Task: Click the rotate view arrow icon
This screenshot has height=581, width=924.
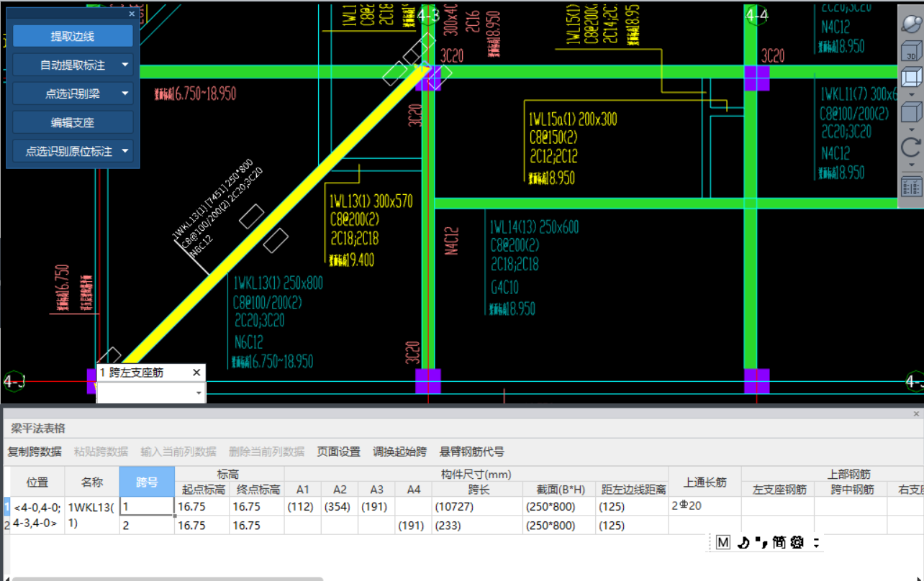Action: pyautogui.click(x=911, y=147)
